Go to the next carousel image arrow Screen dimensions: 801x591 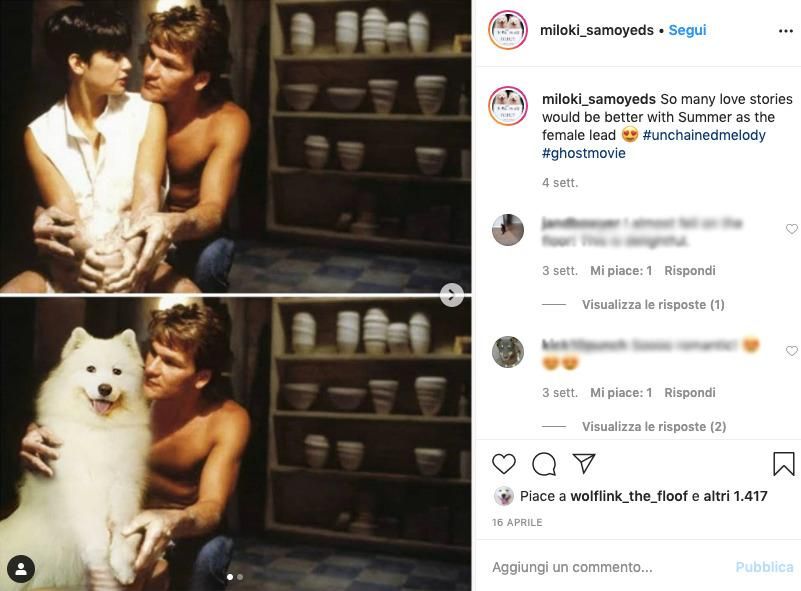coord(452,295)
